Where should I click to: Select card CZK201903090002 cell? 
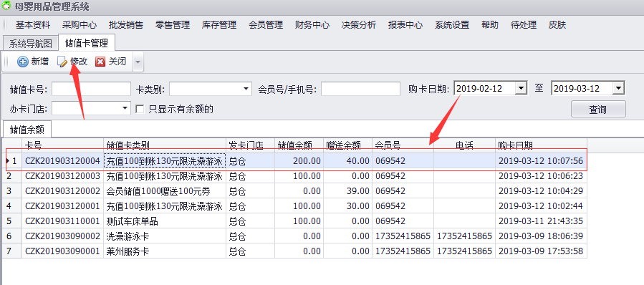pos(62,236)
